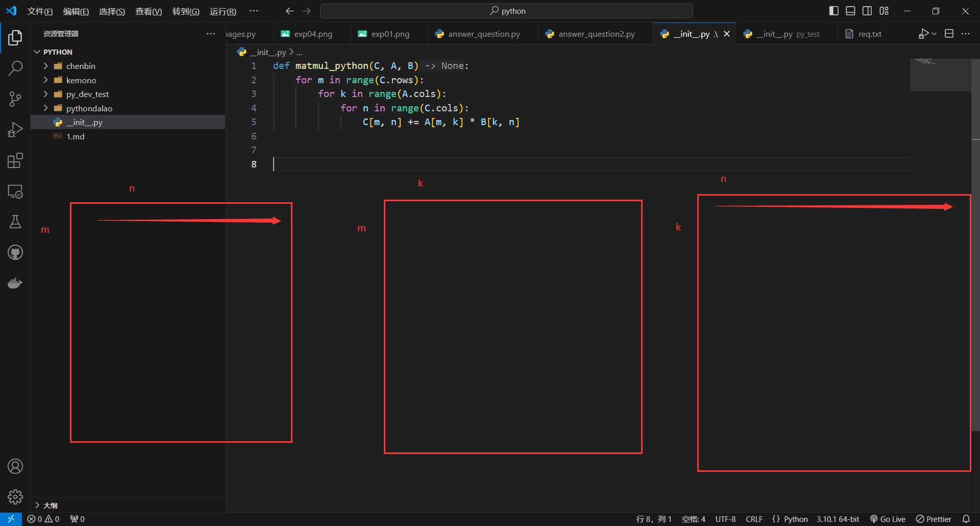
Task: Click the Manage gear icon
Action: pyautogui.click(x=15, y=496)
